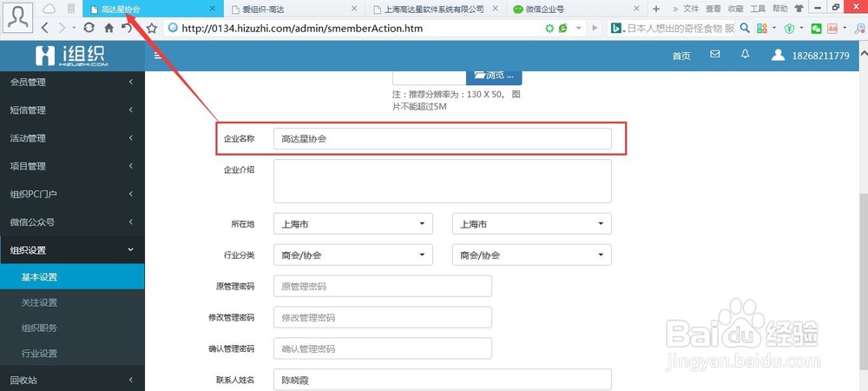Open the 工具 browser menu
This screenshot has width=868, height=391.
click(757, 9)
